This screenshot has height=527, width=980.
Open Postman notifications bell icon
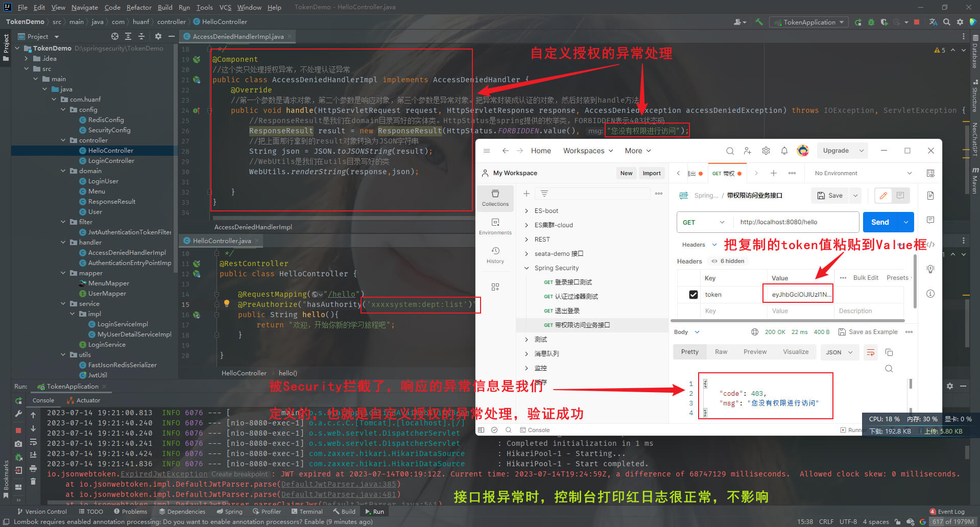[x=784, y=151]
